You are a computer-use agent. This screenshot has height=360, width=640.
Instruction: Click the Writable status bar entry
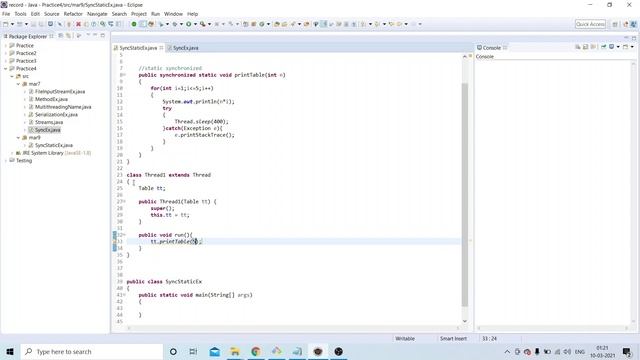[x=405, y=339]
